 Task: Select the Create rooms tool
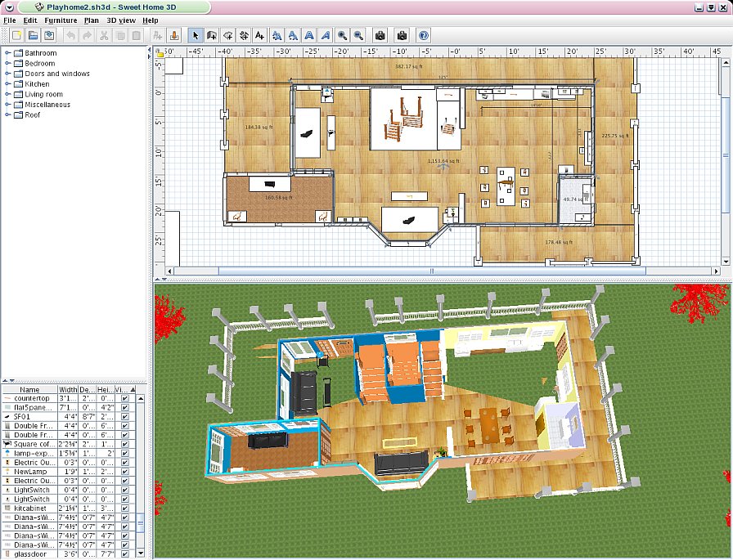click(x=227, y=35)
